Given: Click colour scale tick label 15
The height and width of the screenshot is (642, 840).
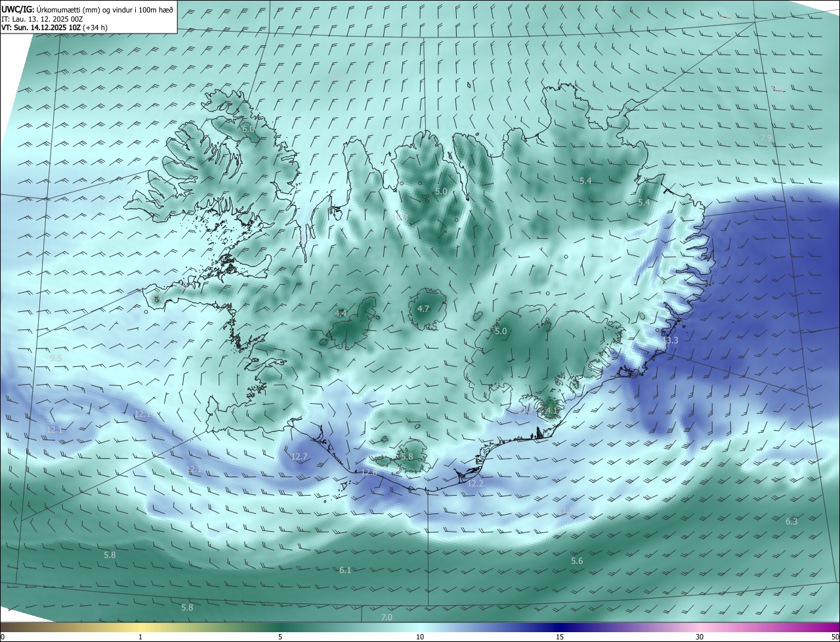Looking at the screenshot, I should (x=560, y=637).
